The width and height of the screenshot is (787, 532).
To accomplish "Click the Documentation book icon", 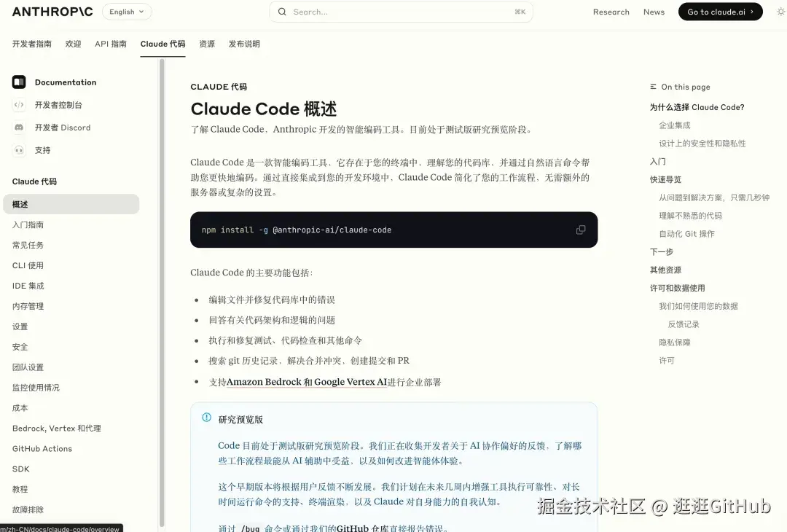I will [x=19, y=82].
